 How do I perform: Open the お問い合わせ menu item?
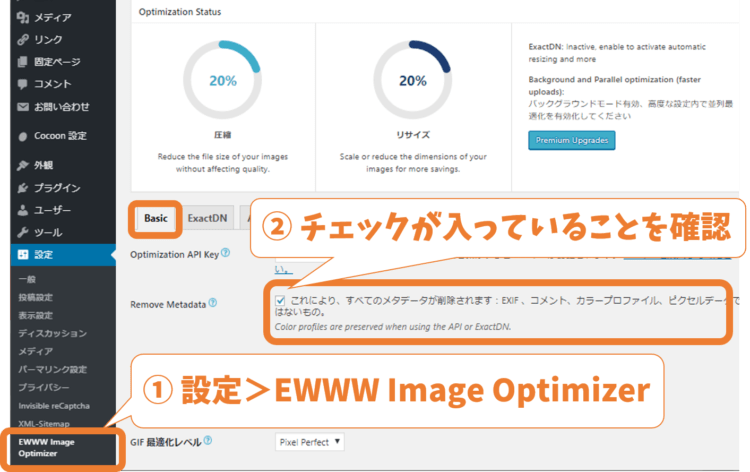click(x=63, y=107)
